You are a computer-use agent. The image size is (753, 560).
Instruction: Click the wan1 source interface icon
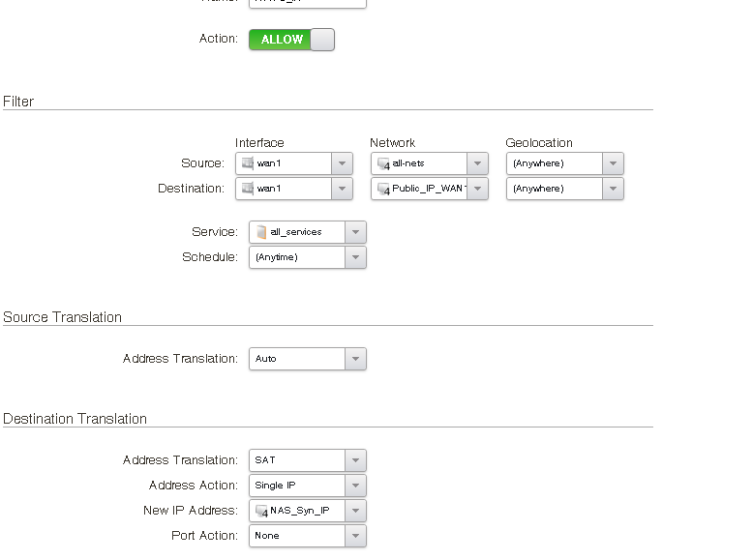coord(248,163)
